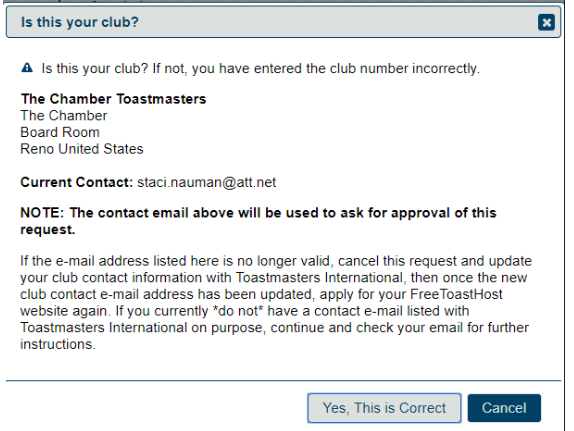Click the bold NOTE about approval email
The height and width of the screenshot is (431, 574).
point(258,221)
